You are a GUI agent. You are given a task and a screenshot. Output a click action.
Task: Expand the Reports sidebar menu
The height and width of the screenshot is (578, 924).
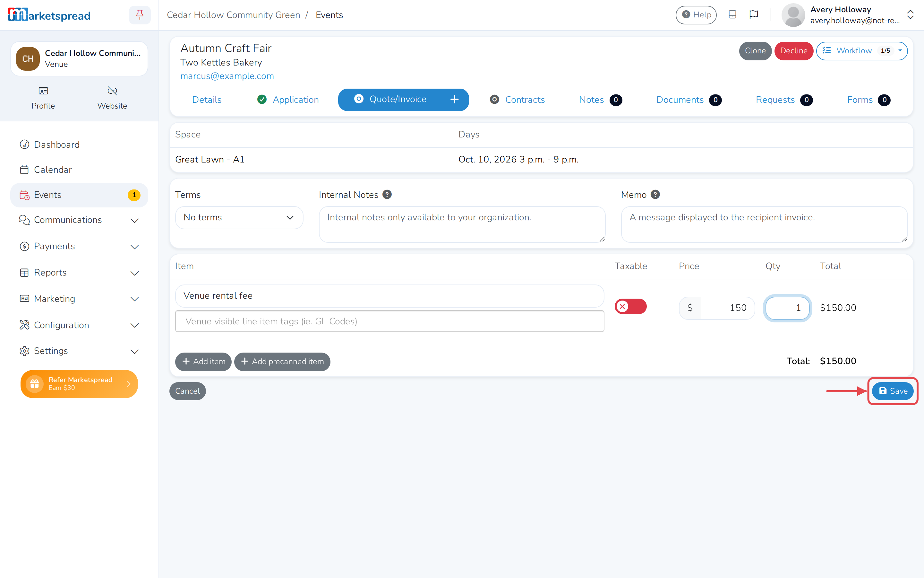(79, 273)
